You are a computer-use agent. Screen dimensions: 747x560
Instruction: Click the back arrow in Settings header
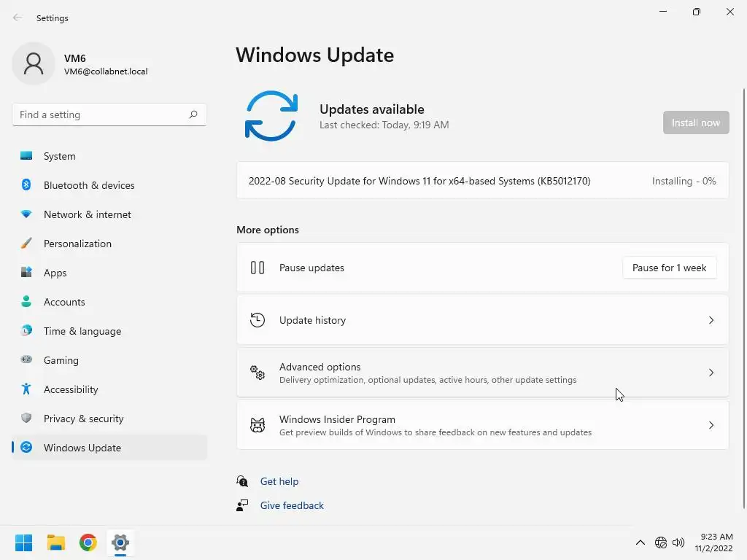[x=18, y=17]
